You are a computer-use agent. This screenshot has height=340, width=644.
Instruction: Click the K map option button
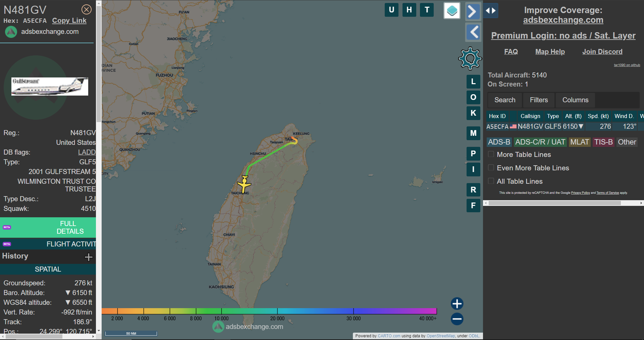click(x=473, y=113)
